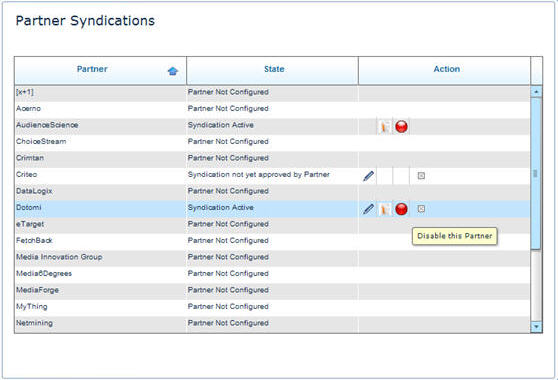Click the orange document icon in Dotomi row
Screen dimensions: 558x380
click(x=384, y=209)
